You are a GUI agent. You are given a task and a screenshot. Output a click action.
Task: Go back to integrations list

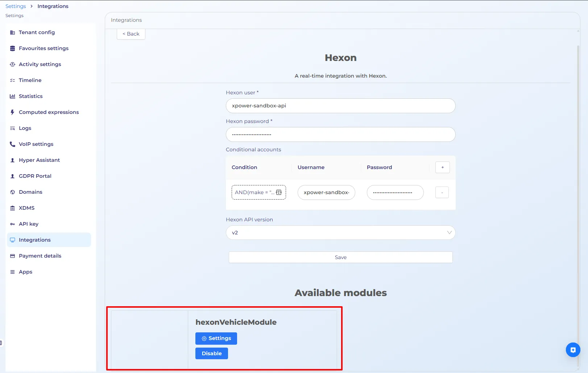(x=131, y=34)
